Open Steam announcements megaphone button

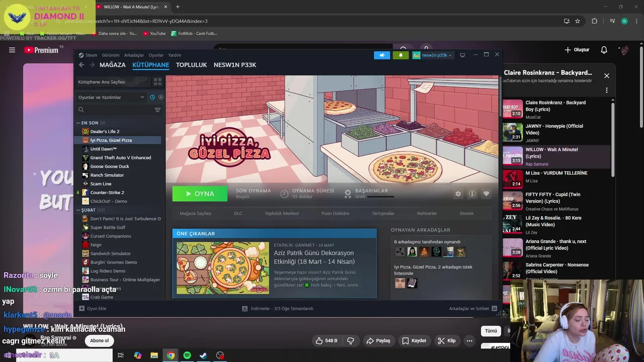[382, 55]
